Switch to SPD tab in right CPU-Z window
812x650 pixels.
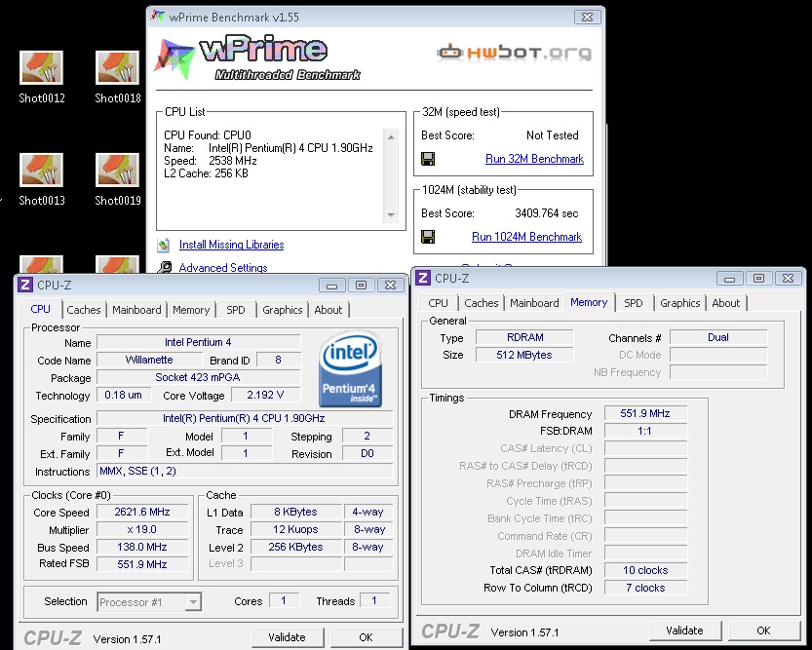point(634,303)
